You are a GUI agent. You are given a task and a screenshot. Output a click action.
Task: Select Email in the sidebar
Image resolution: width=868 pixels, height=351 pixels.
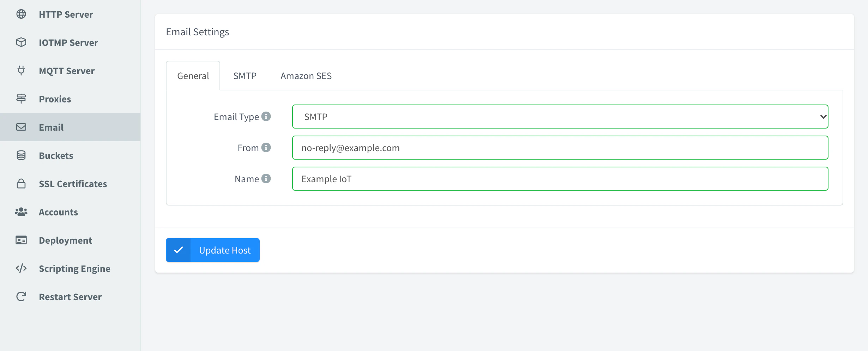[70, 127]
